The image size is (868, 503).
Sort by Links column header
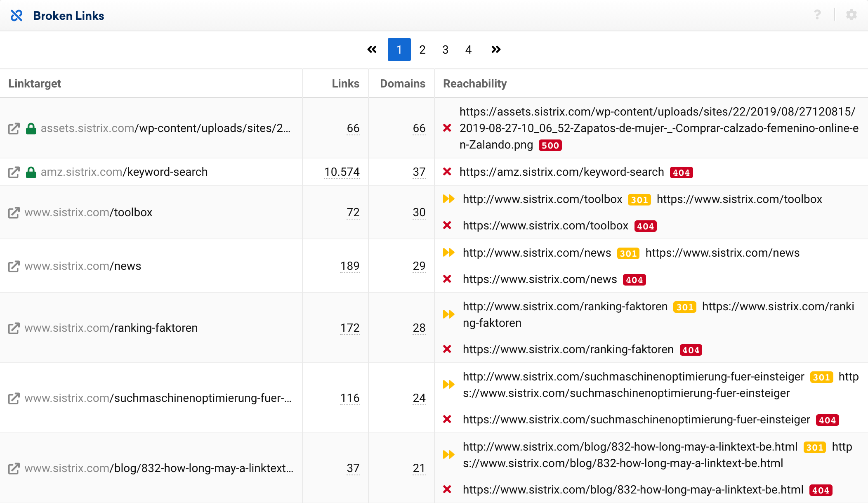pos(345,83)
